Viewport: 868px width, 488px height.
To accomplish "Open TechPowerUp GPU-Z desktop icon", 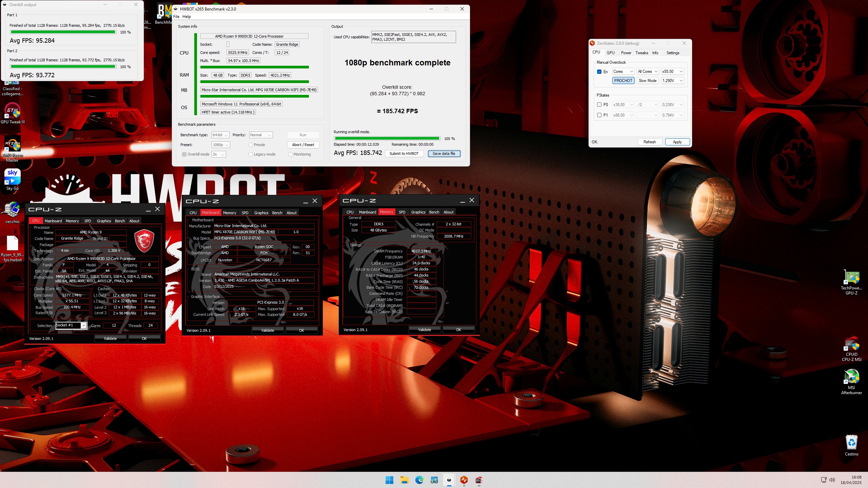I will point(851,282).
